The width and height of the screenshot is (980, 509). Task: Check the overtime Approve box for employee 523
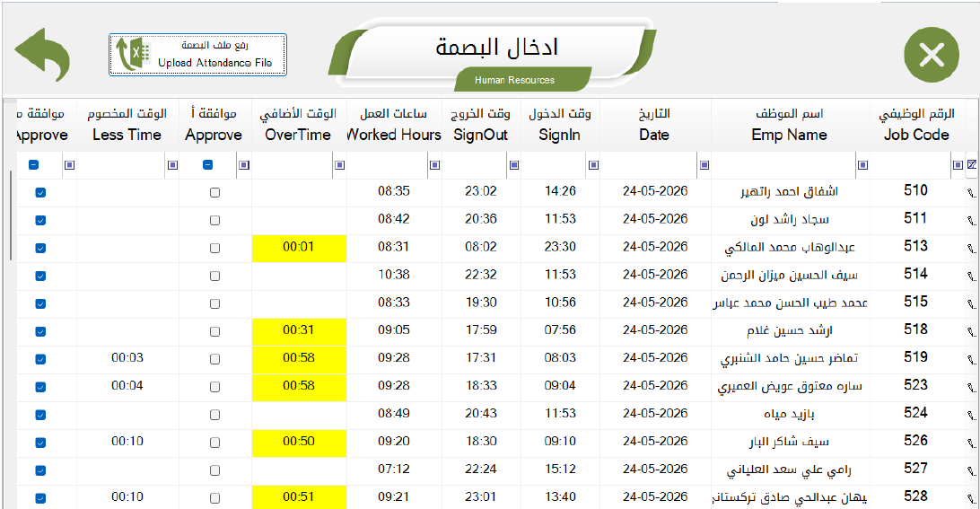tap(215, 387)
